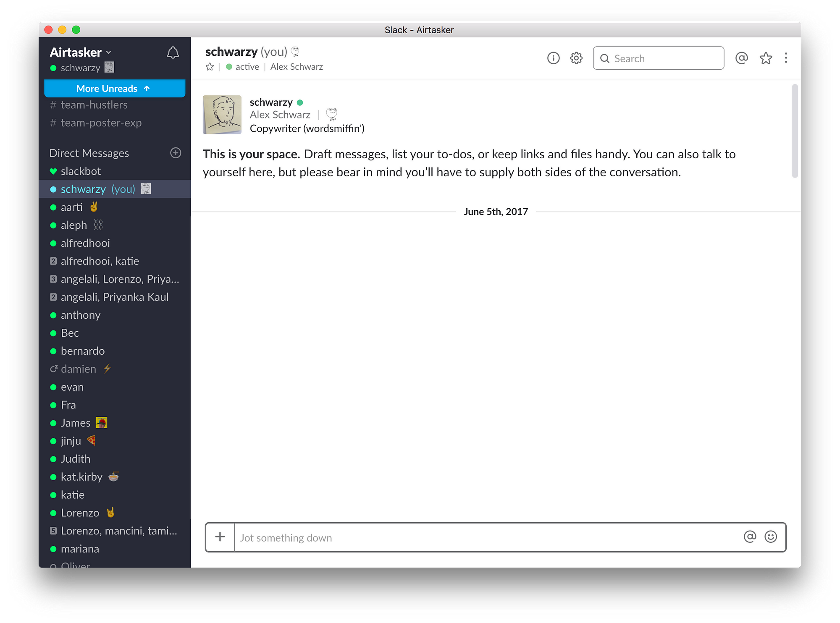The image size is (840, 623).
Task: Open the direct message with mariana
Action: 115,549
